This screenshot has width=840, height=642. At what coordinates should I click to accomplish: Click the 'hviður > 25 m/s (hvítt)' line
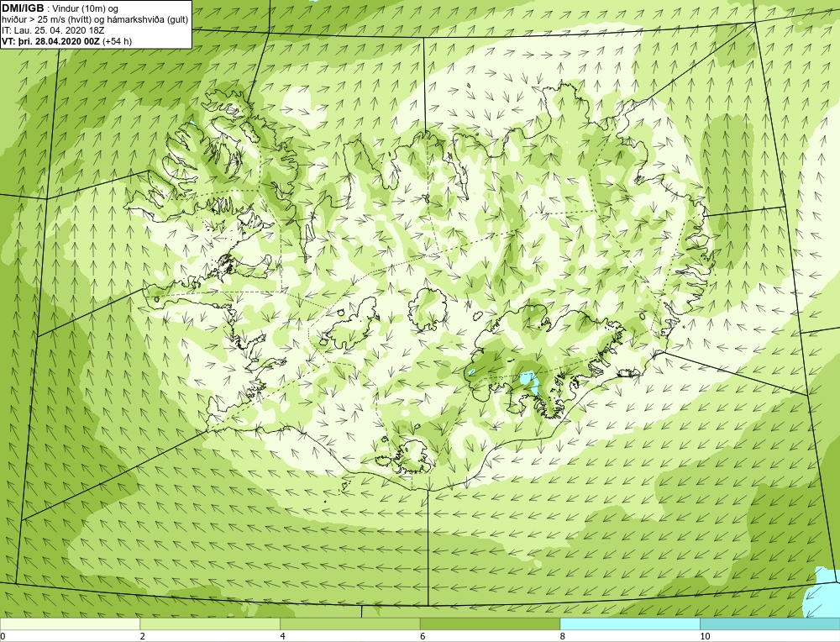(x=95, y=19)
